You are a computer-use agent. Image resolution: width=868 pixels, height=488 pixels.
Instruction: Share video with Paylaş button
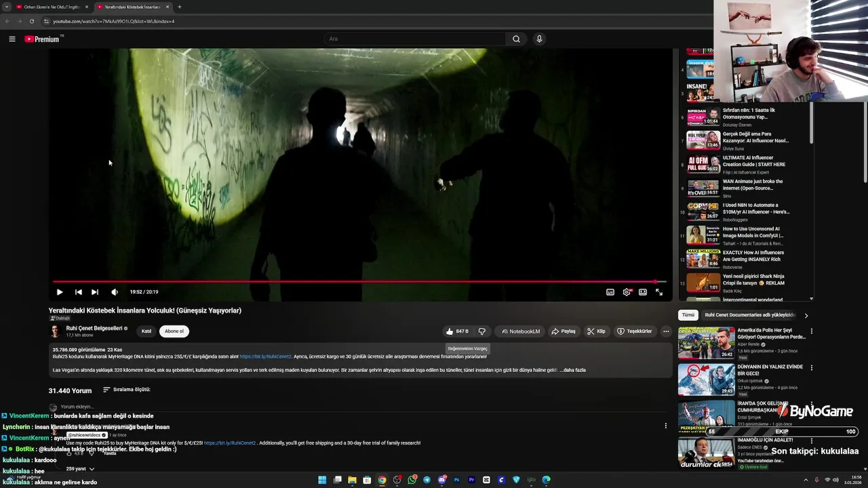pos(564,331)
